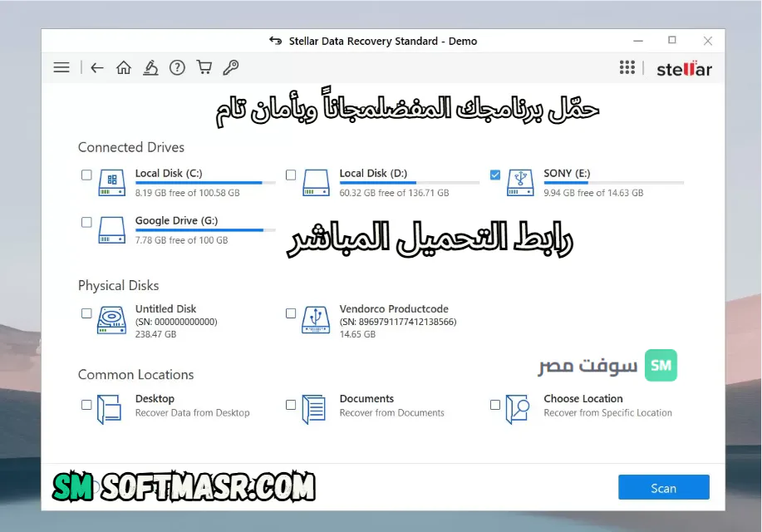Viewport: 762px width, 532px height.
Task: Click the 'Connected Drives' heading
Action: pos(131,147)
